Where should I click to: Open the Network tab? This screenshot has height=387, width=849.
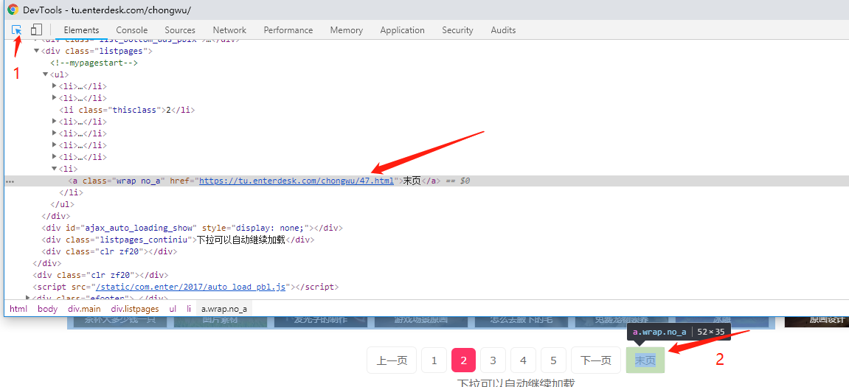pos(229,30)
